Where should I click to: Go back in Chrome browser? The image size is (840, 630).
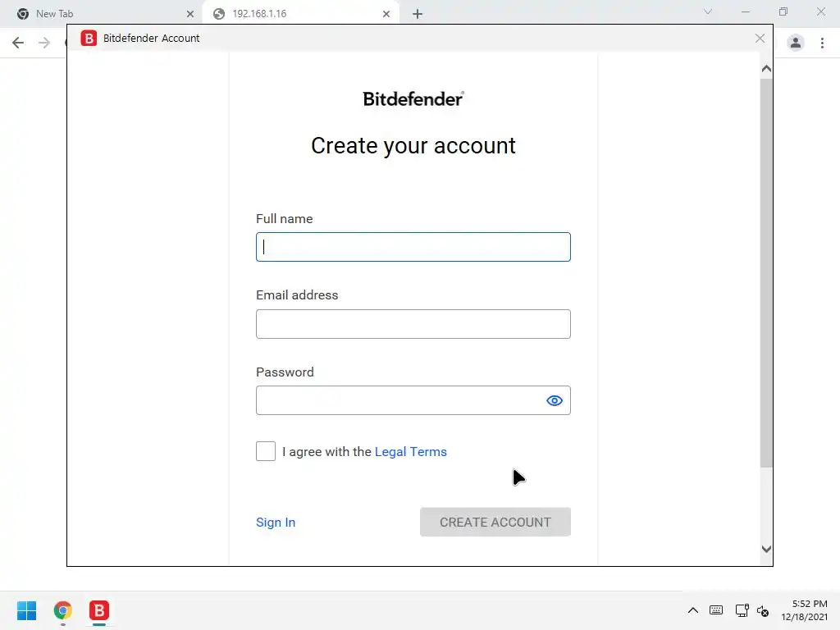pyautogui.click(x=18, y=43)
